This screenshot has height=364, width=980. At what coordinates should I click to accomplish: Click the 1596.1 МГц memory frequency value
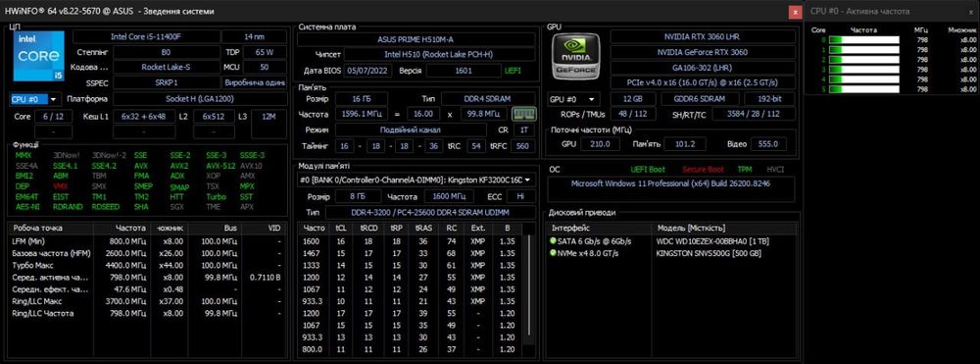pos(362,114)
